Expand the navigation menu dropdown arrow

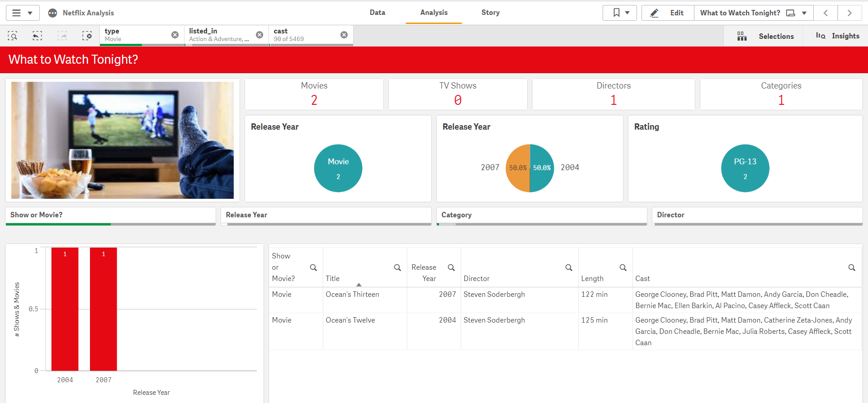30,13
